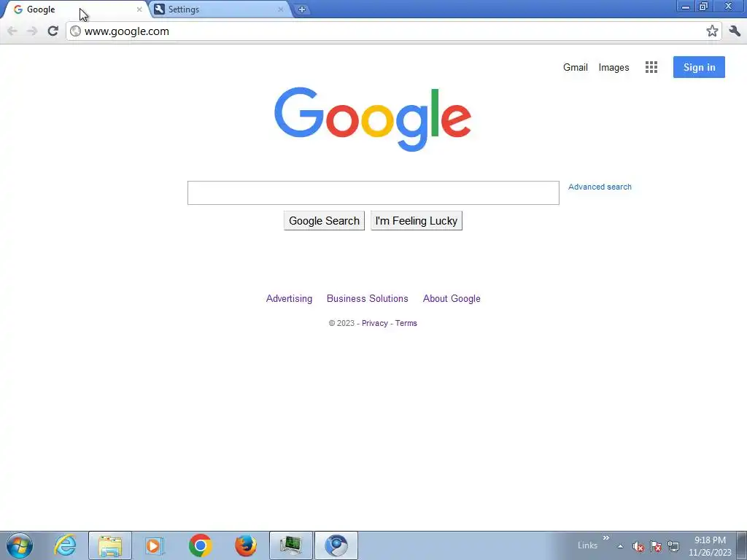Open Windows Media Player from the taskbar
Image resolution: width=747 pixels, height=560 pixels.
tap(155, 545)
